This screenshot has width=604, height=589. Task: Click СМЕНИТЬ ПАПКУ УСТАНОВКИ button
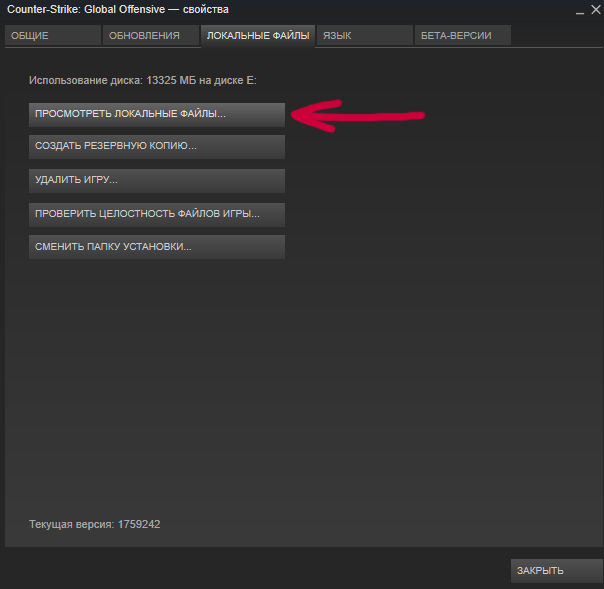[157, 247]
